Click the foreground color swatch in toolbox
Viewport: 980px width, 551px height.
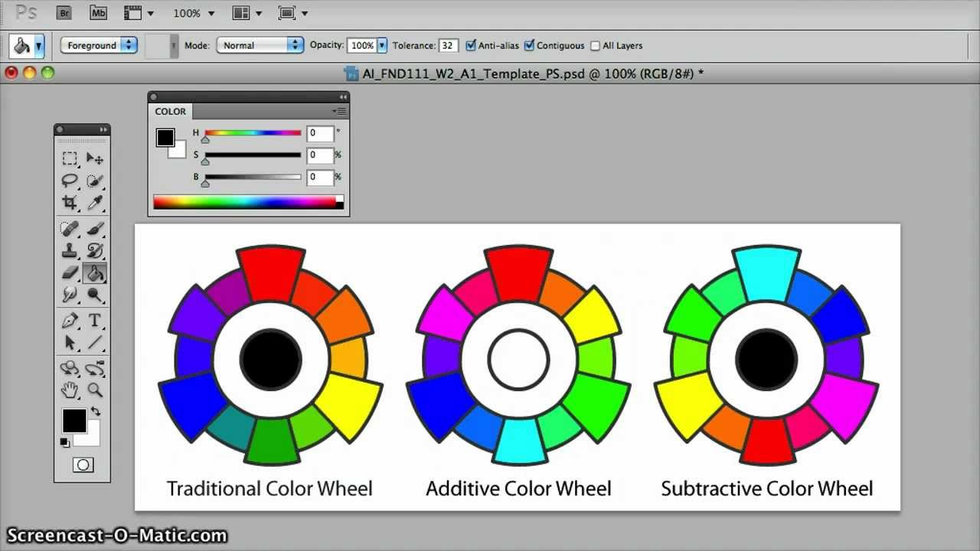click(x=74, y=420)
